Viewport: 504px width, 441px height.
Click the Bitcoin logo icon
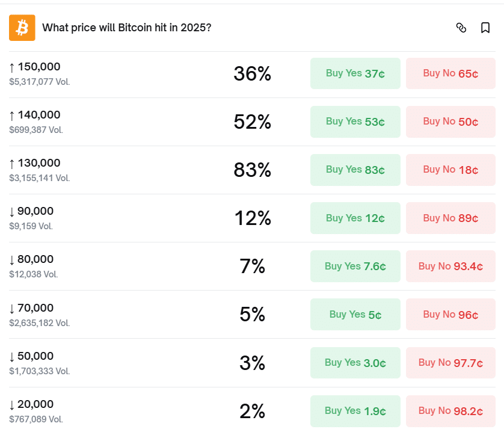tap(22, 28)
